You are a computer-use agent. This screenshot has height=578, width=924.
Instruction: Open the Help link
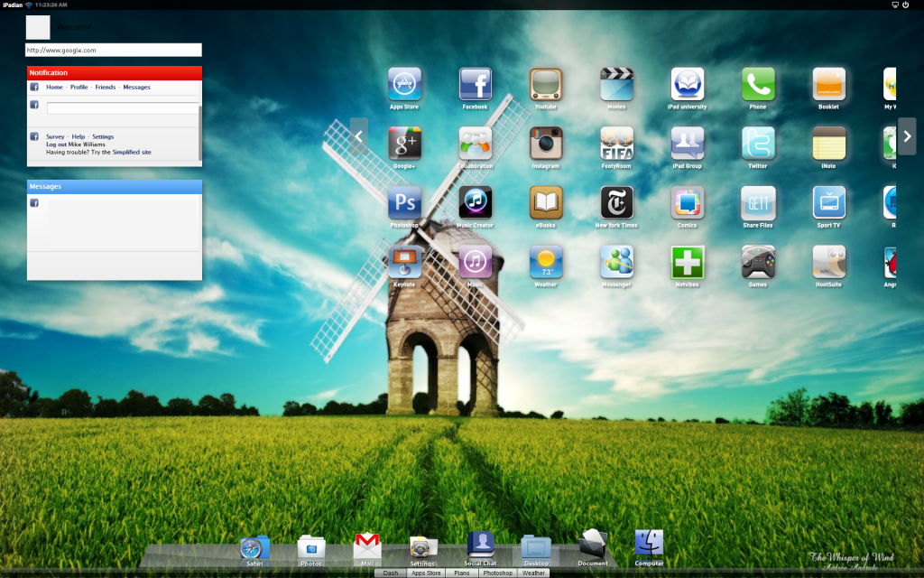pos(79,136)
